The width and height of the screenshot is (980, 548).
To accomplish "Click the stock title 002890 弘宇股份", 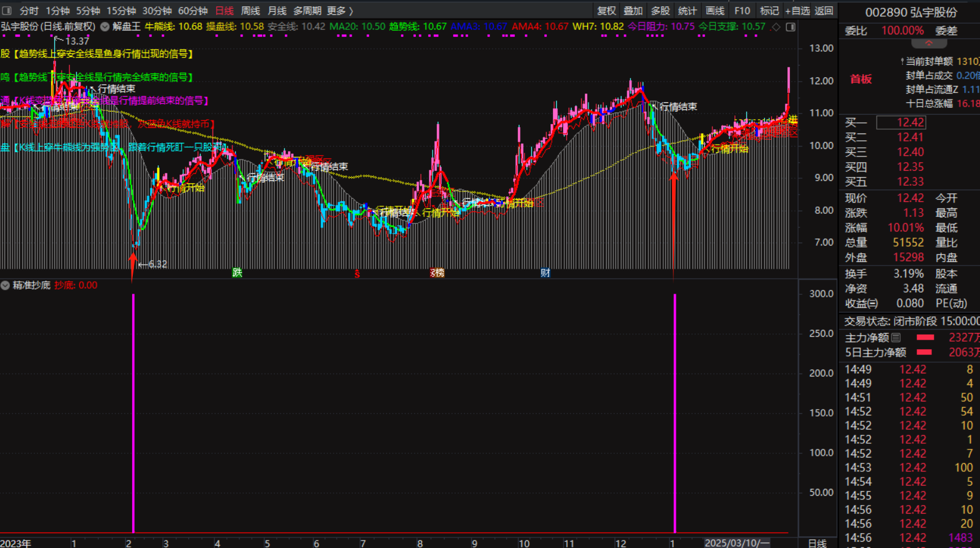I will tap(911, 12).
